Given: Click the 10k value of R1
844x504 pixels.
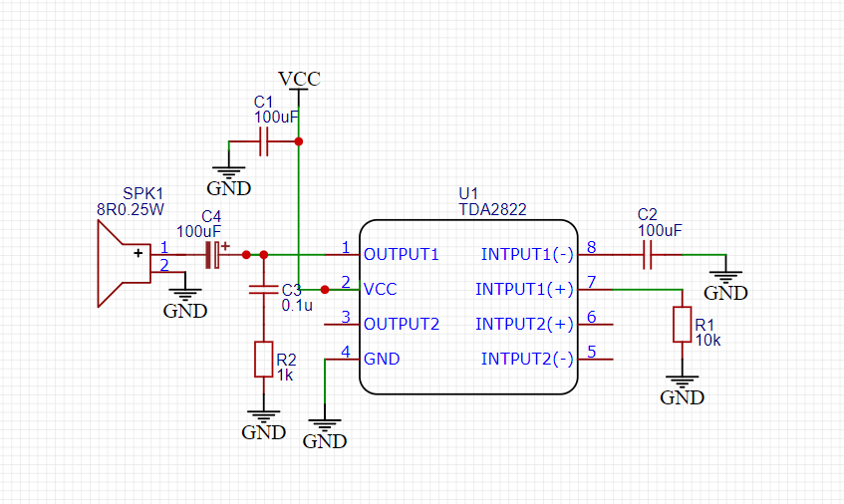Looking at the screenshot, I should [x=707, y=341].
